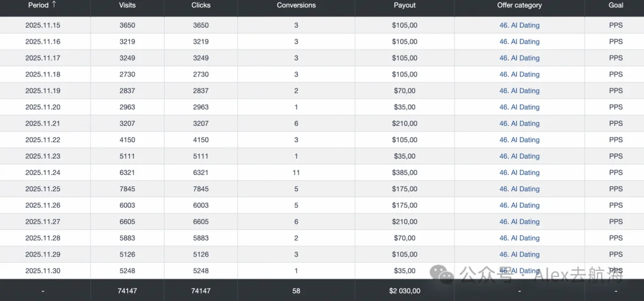Open AI Dating link for 2025.11.18

519,75
